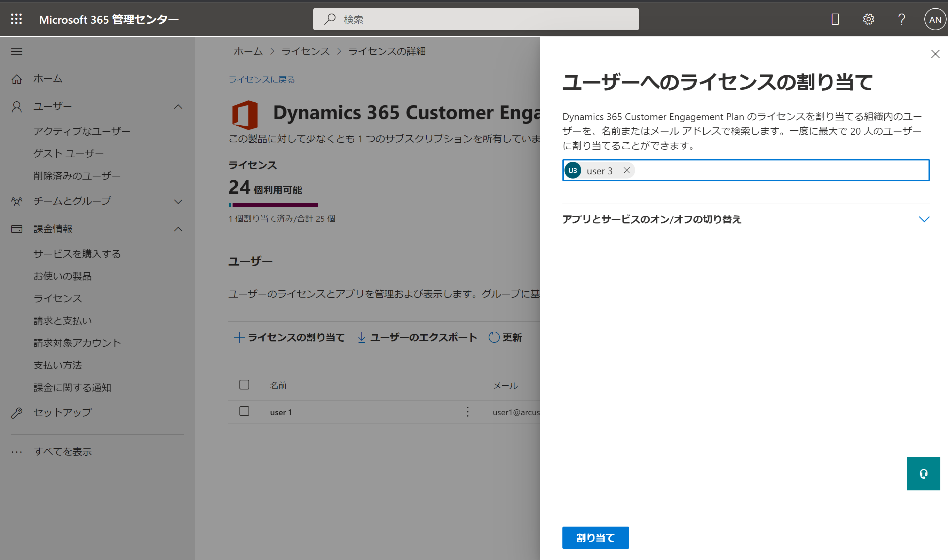Close the license assignment panel
The width and height of the screenshot is (948, 560).
[935, 54]
